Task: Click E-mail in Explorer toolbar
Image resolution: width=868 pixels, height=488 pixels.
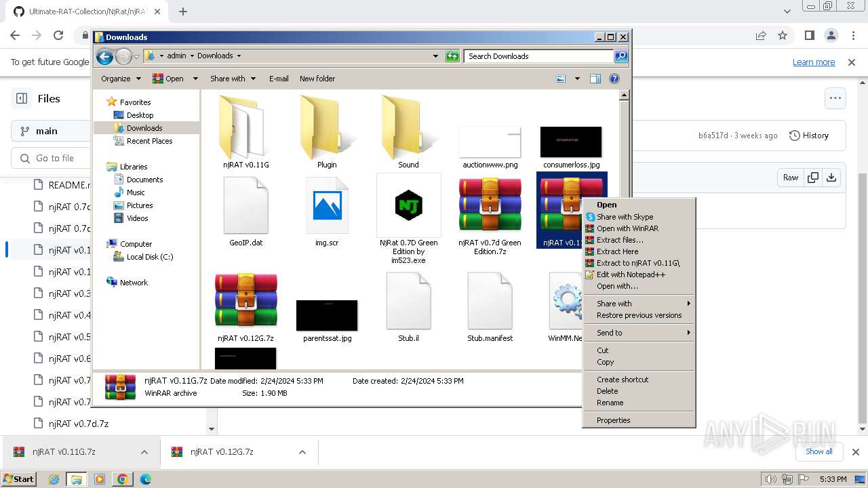Action: 279,79
